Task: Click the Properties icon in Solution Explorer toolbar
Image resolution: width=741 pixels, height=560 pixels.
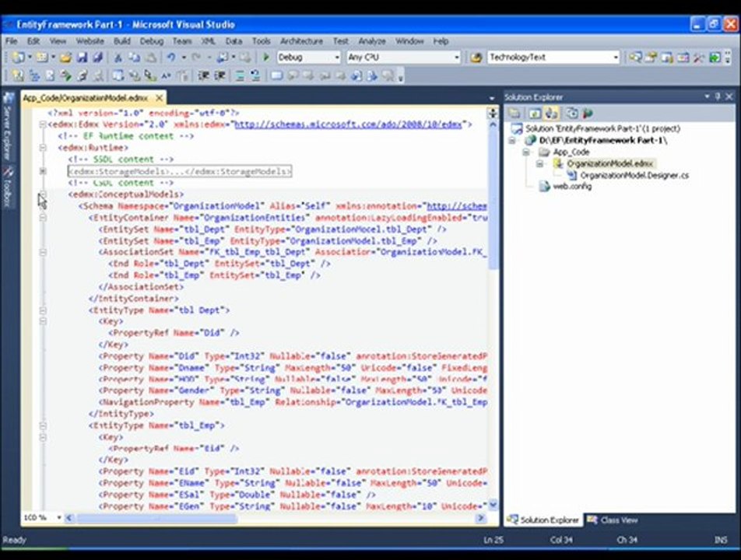Action: 514,114
